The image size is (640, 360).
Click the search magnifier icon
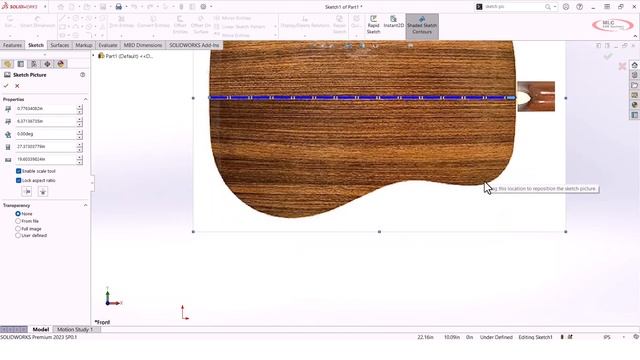(548, 7)
